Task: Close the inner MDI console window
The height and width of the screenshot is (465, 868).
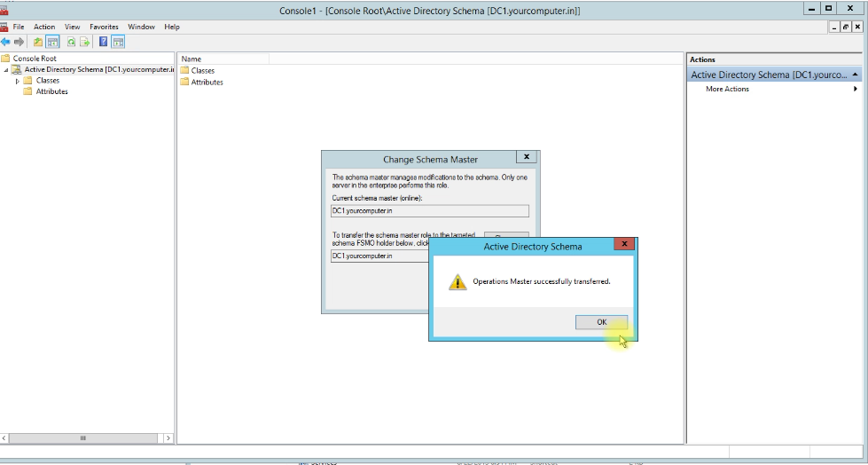Action: pyautogui.click(x=856, y=27)
